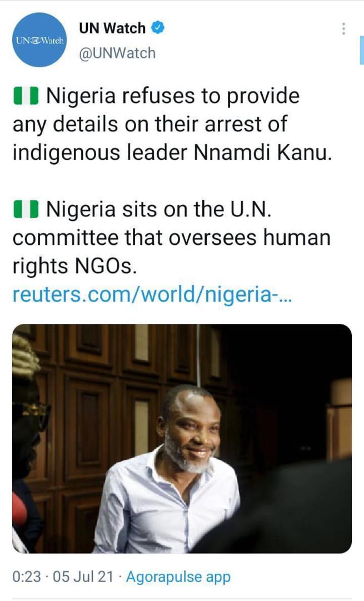Image resolution: width=364 pixels, height=601 pixels.
Task: Click the first Nigeria flag emoji
Action: click(26, 97)
